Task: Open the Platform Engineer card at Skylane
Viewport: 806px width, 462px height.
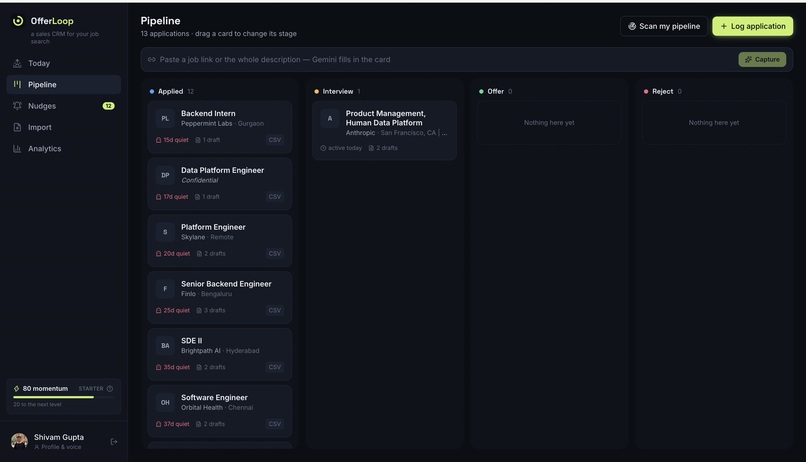Action: point(220,241)
